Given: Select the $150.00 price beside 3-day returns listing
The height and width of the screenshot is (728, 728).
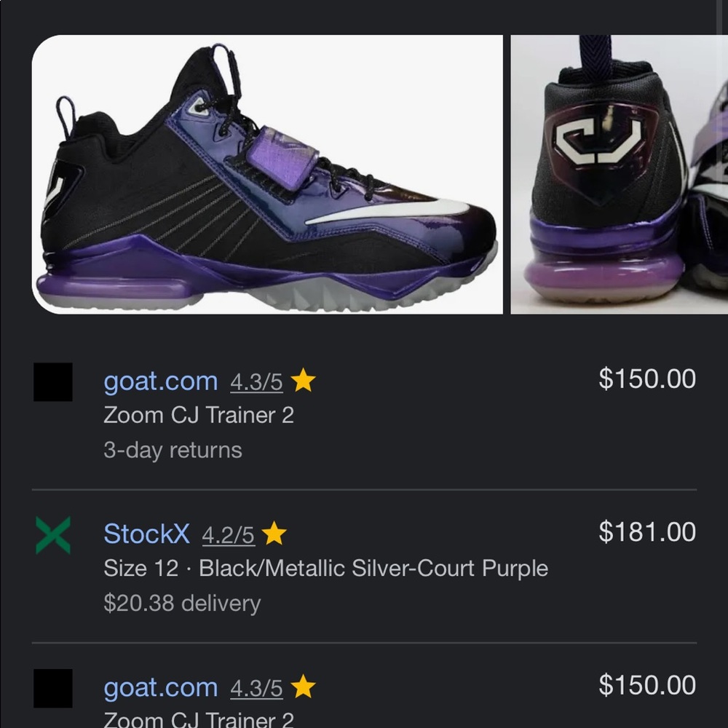Looking at the screenshot, I should coord(647,379).
